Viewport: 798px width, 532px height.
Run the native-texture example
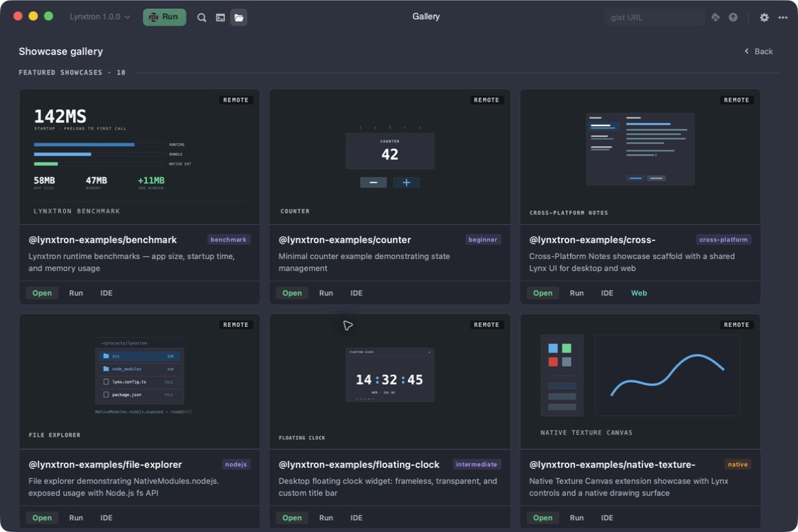click(576, 517)
